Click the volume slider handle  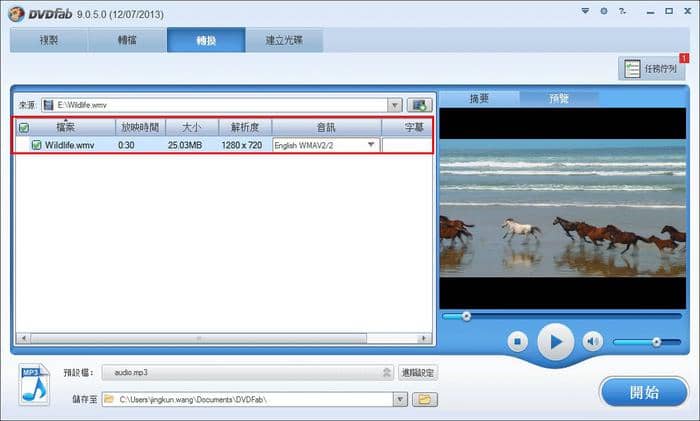click(656, 342)
